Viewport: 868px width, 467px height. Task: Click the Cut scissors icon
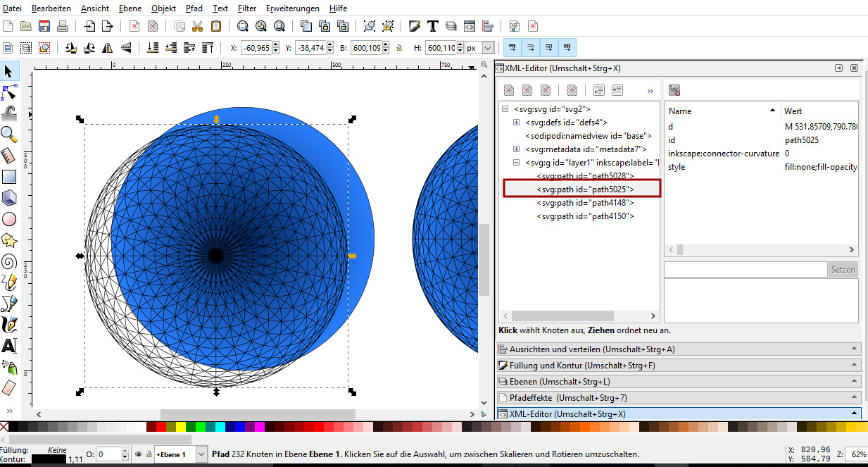coord(198,27)
